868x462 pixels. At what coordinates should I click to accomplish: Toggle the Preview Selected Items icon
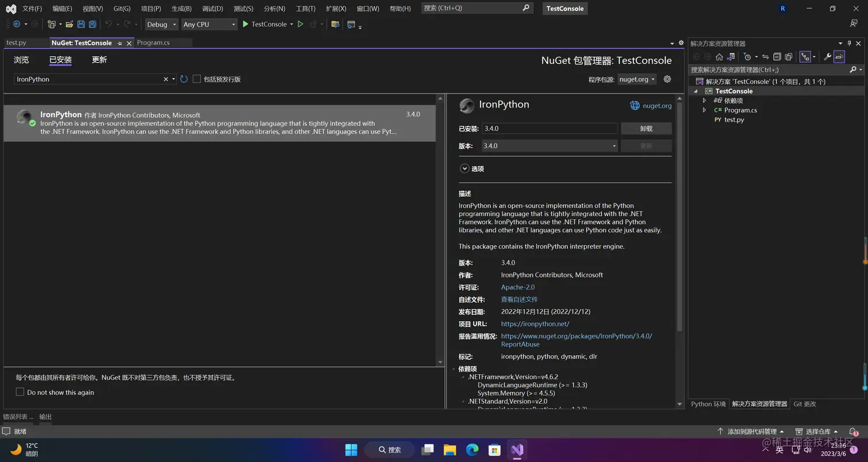click(839, 57)
